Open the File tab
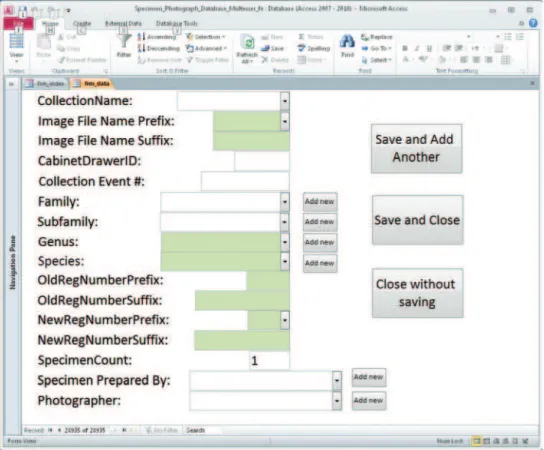Viewport: 544px width, 450px height. click(19, 24)
